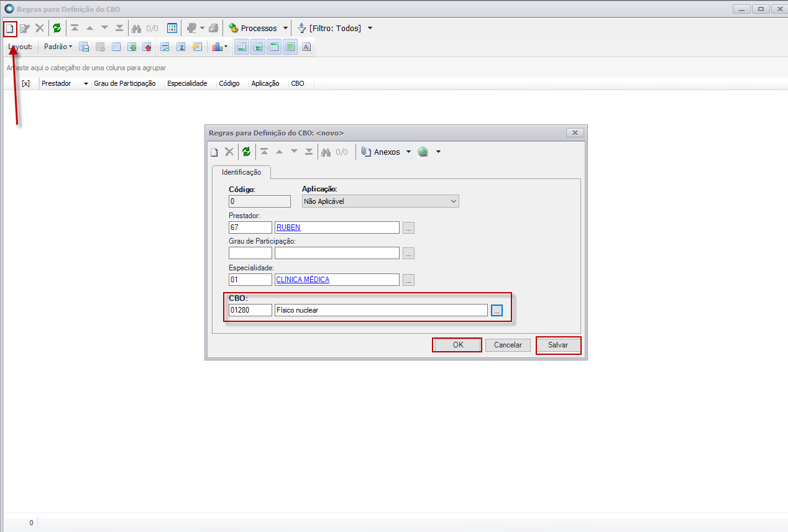Open the CLÍNICA MÉDICA especialidade link
The height and width of the screenshot is (532, 788).
point(303,280)
